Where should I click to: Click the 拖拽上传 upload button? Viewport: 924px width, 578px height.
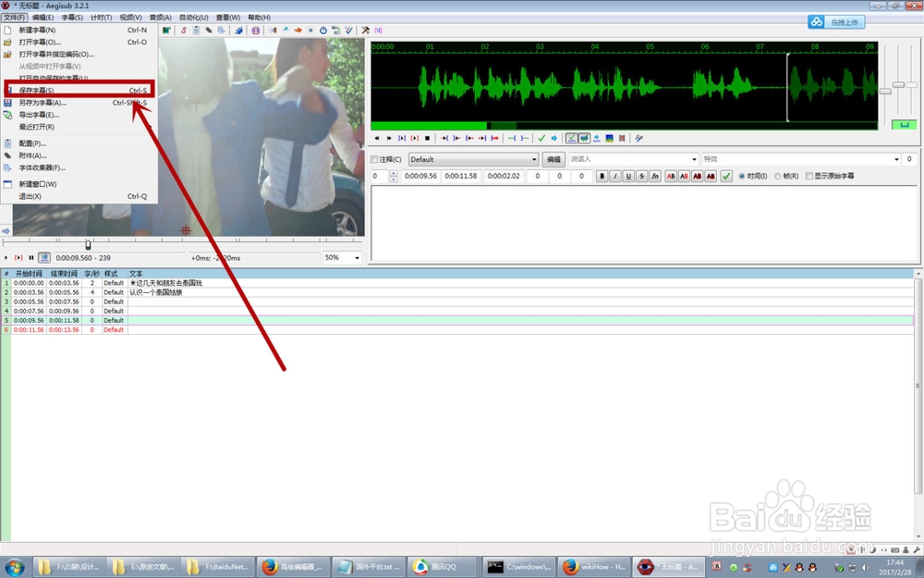(837, 22)
